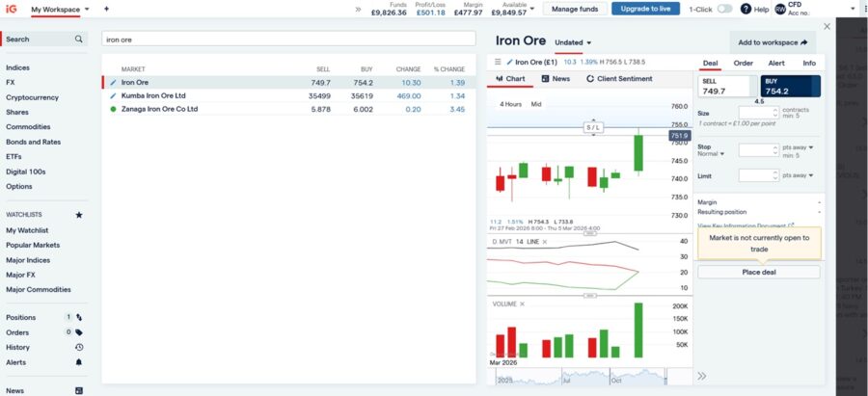
Task: Switch to the News tab
Action: [x=556, y=79]
